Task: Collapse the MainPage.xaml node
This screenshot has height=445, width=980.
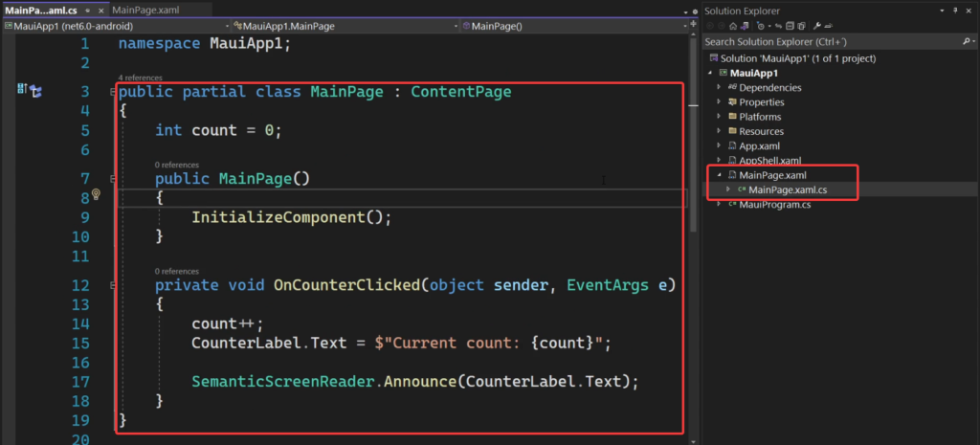Action: pos(719,175)
